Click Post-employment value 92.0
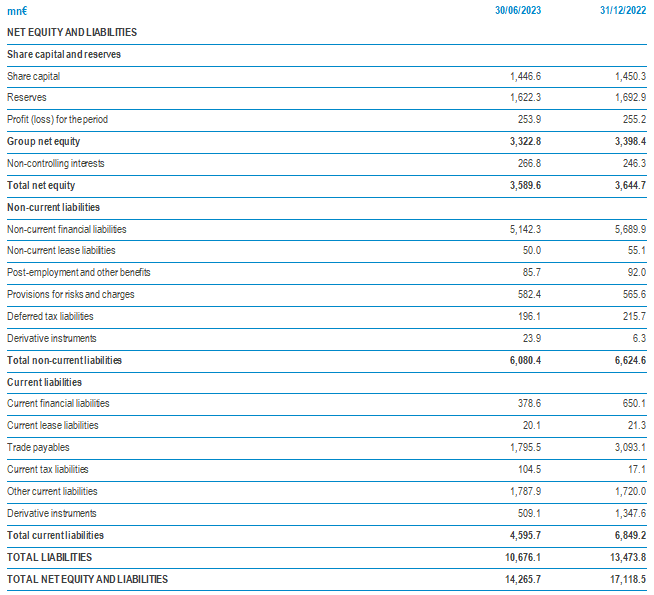Image resolution: width=654 pixels, height=595 pixels. coord(637,272)
